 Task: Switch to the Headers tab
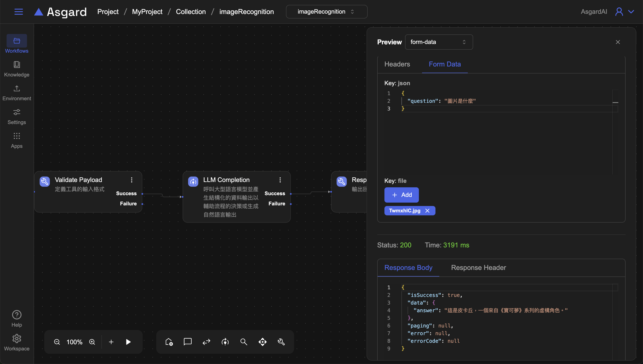(397, 64)
